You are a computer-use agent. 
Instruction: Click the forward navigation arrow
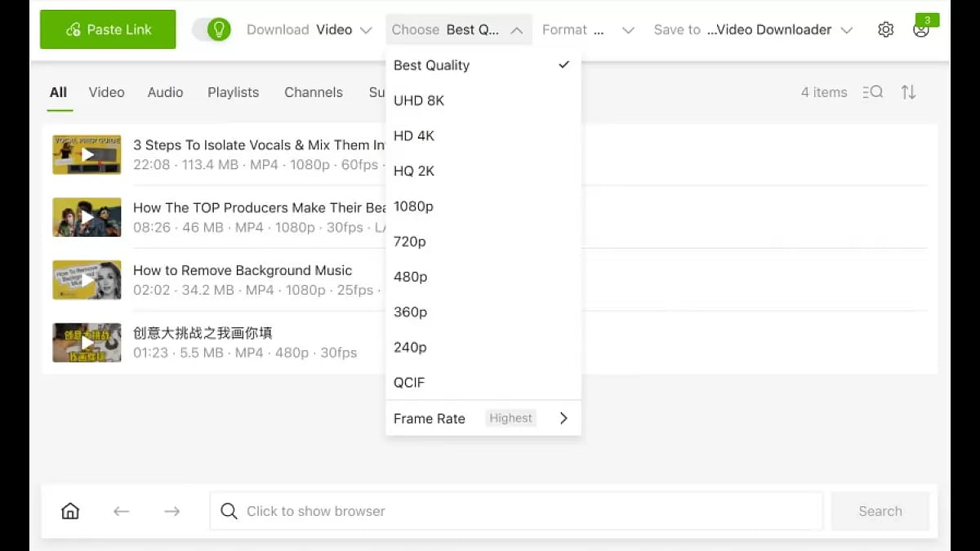click(171, 510)
